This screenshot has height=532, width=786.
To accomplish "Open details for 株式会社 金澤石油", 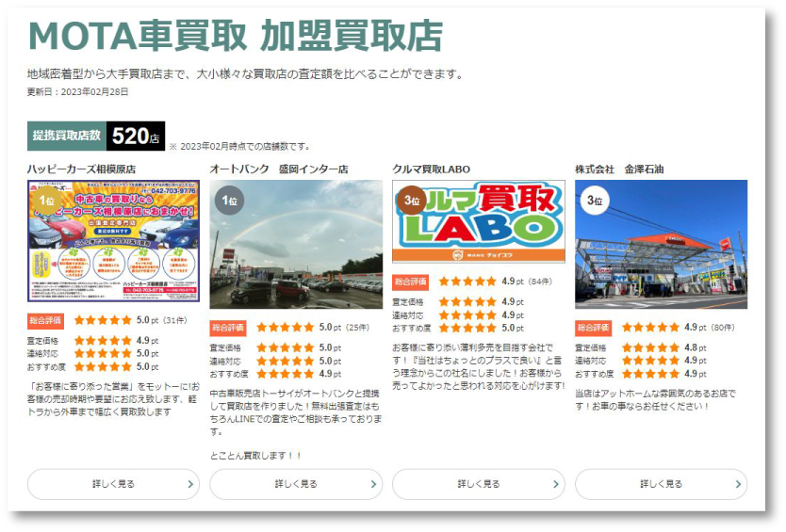I will click(661, 484).
